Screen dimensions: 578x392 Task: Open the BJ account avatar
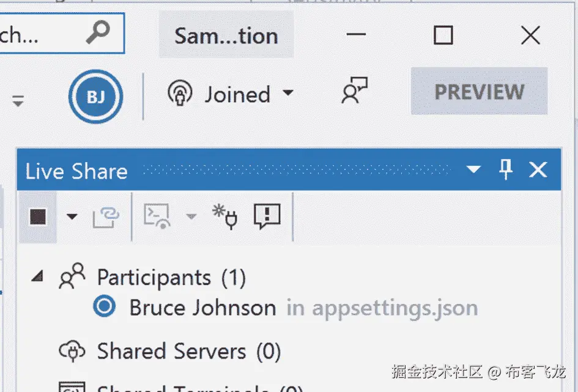96,97
